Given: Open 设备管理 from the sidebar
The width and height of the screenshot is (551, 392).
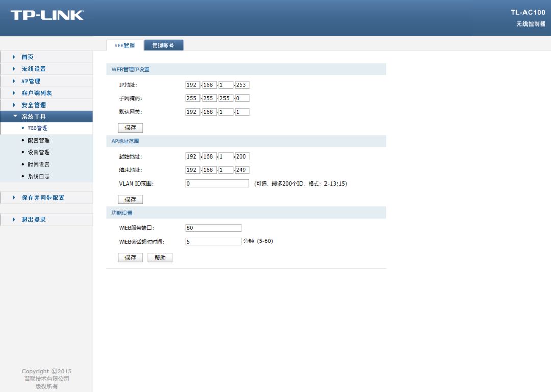Looking at the screenshot, I should coord(40,152).
